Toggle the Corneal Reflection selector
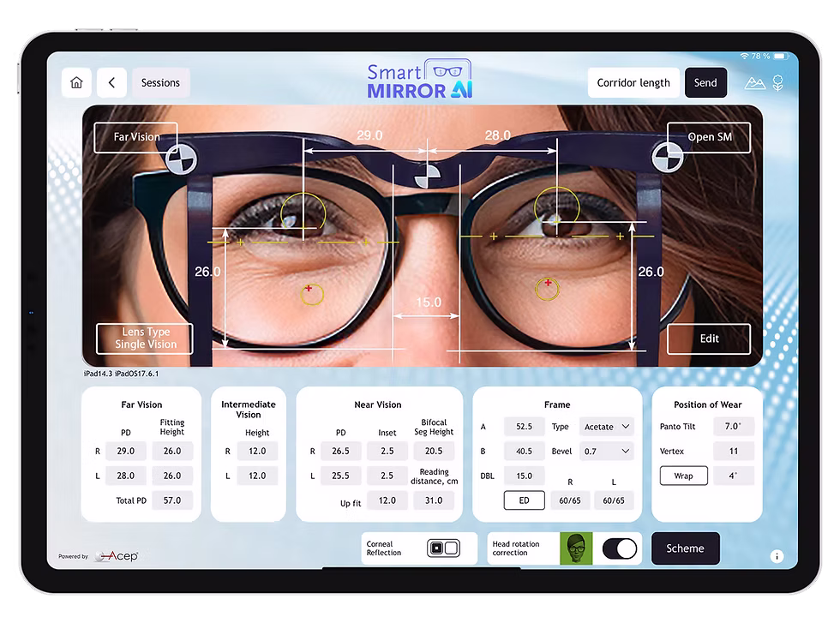This screenshot has width=840, height=629. 444,548
